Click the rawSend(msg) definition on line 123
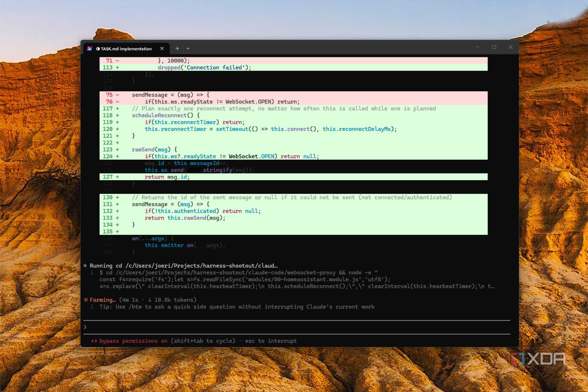 pyautogui.click(x=293, y=149)
